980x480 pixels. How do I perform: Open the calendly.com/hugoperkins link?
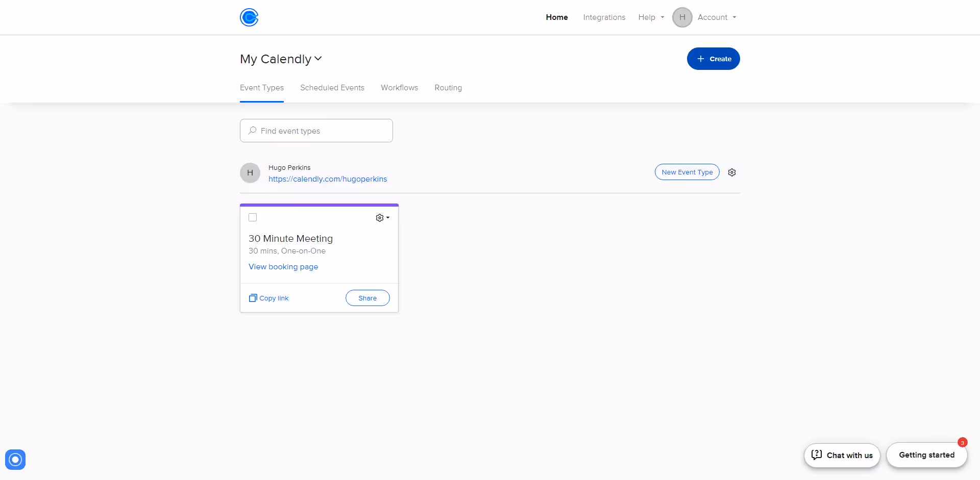click(x=328, y=179)
